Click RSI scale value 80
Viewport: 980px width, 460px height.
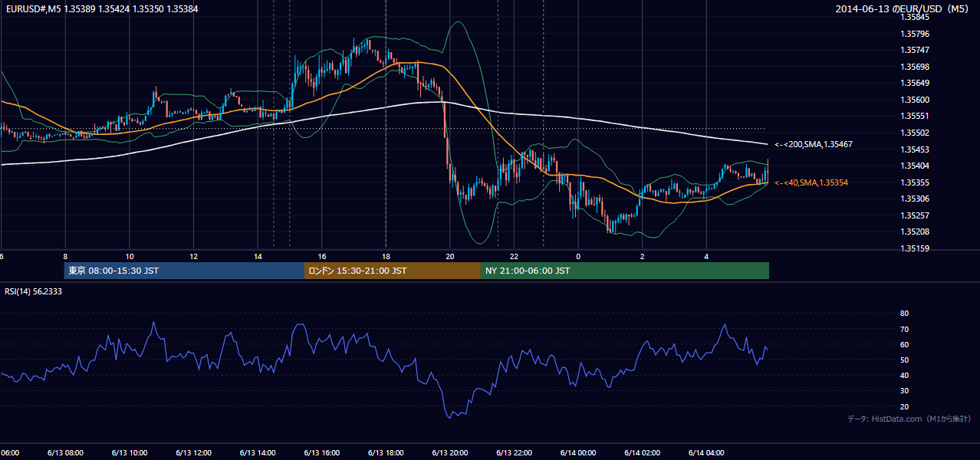coord(904,314)
